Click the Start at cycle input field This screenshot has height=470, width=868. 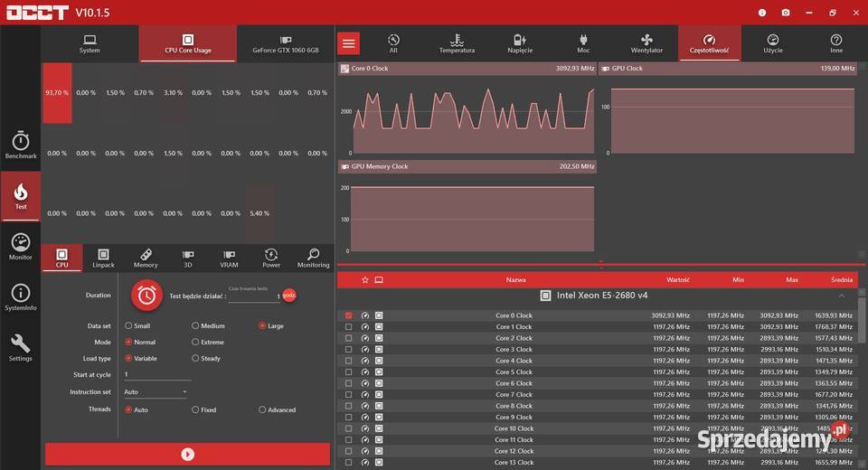click(157, 374)
